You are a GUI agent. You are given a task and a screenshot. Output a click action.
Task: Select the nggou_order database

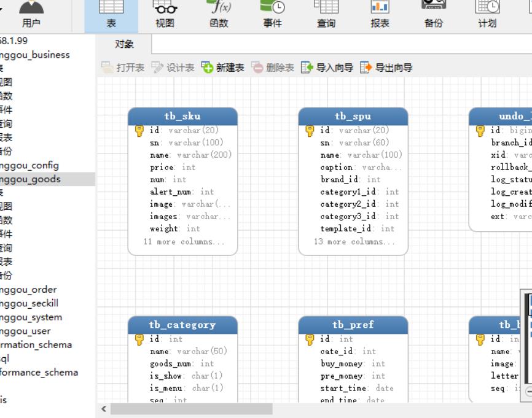coord(28,290)
